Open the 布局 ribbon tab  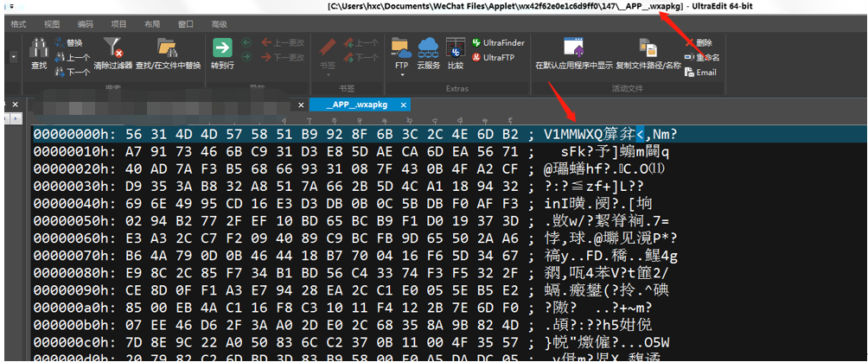[152, 24]
